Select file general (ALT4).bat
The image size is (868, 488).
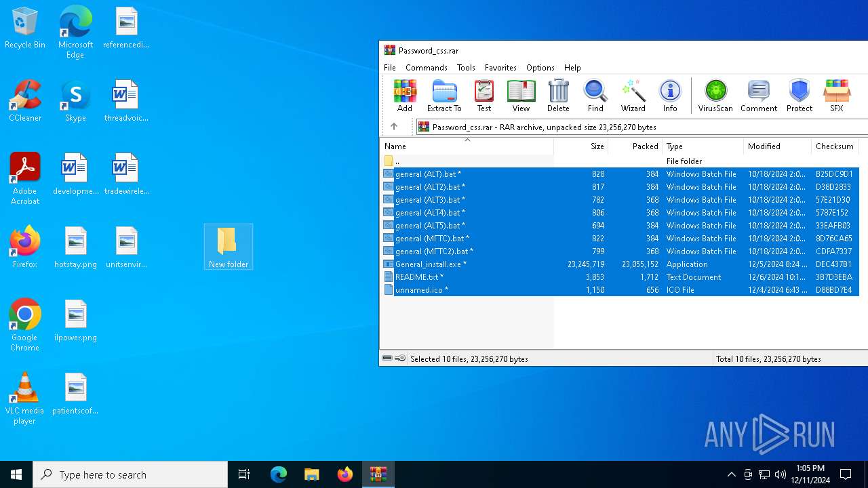pos(620,213)
